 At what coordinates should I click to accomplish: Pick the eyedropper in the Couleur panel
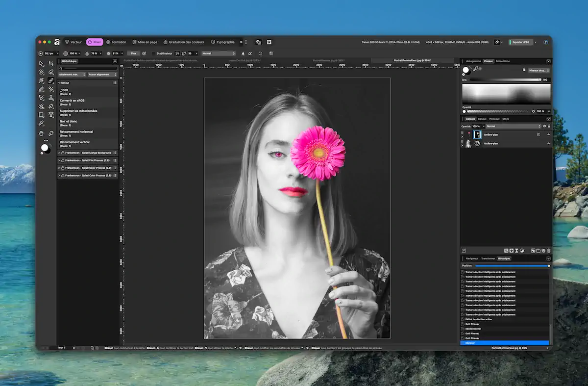pyautogui.click(x=476, y=69)
